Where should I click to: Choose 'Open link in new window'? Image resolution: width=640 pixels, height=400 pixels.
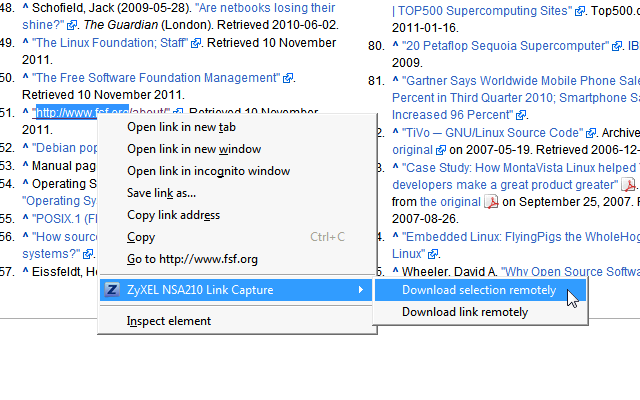coord(194,149)
